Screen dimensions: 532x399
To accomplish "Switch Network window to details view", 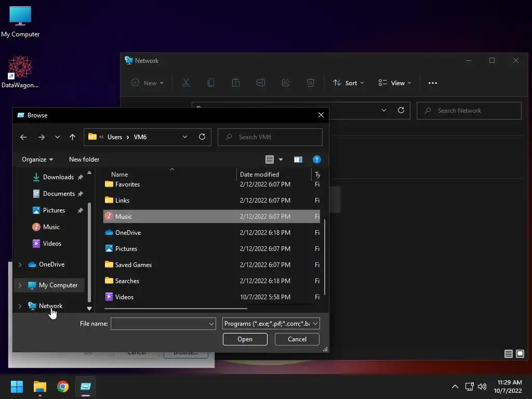I will click(508, 354).
